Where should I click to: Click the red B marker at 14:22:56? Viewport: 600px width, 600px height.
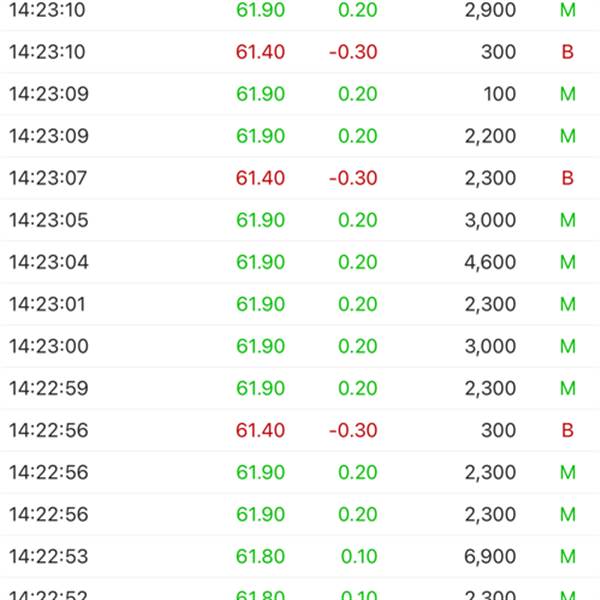click(568, 430)
